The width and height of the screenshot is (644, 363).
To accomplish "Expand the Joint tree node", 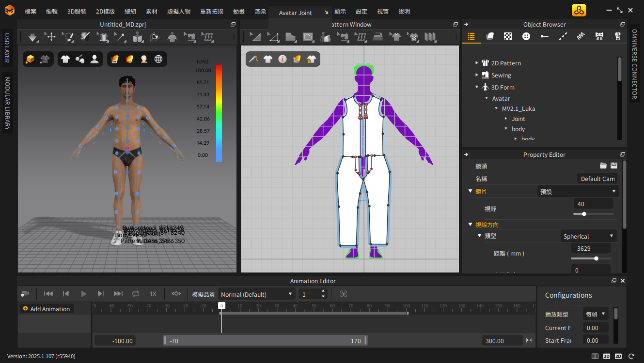I will click(506, 119).
